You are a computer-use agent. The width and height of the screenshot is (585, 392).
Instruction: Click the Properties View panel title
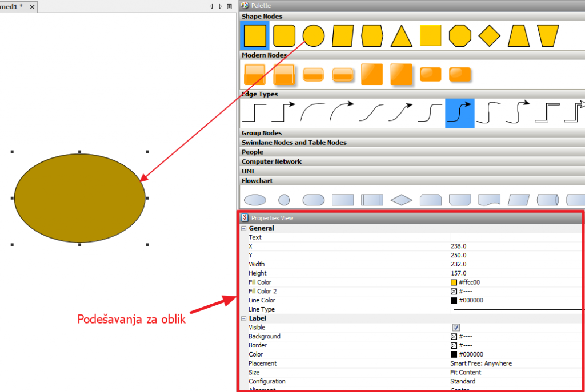coord(272,218)
